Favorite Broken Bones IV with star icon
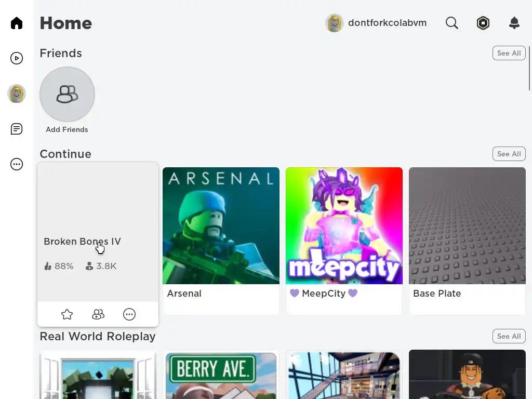This screenshot has height=399, width=532. 67,314
